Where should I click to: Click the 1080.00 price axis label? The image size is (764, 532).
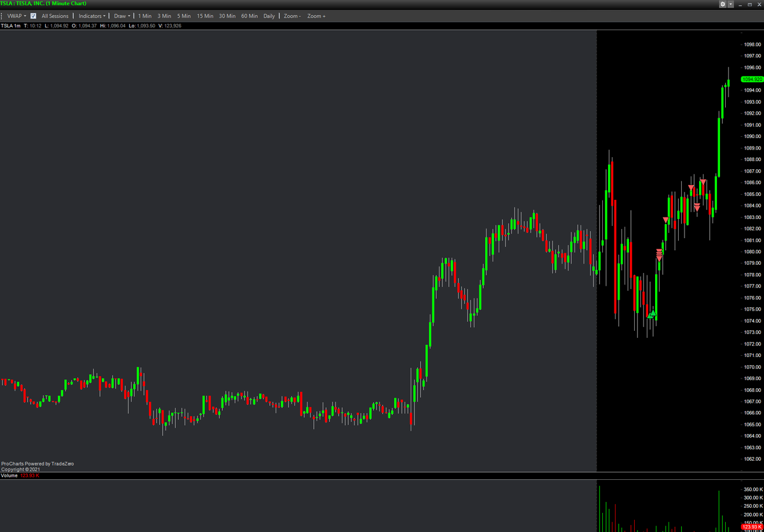tap(753, 251)
